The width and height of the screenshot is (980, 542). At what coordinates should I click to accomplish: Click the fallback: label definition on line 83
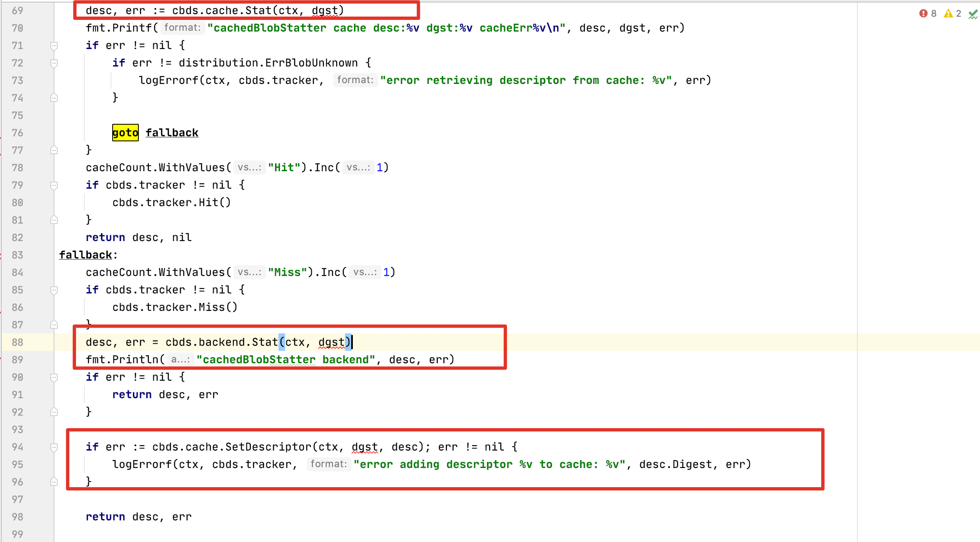tap(89, 255)
